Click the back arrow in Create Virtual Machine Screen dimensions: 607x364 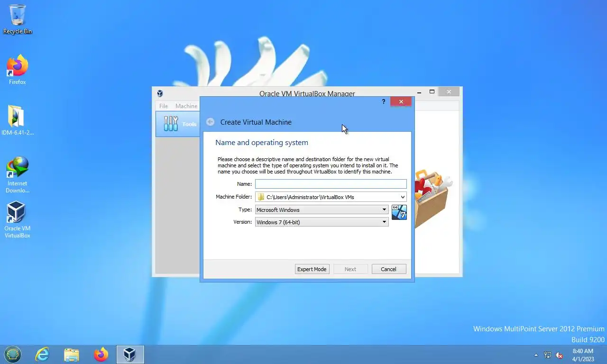click(x=210, y=122)
